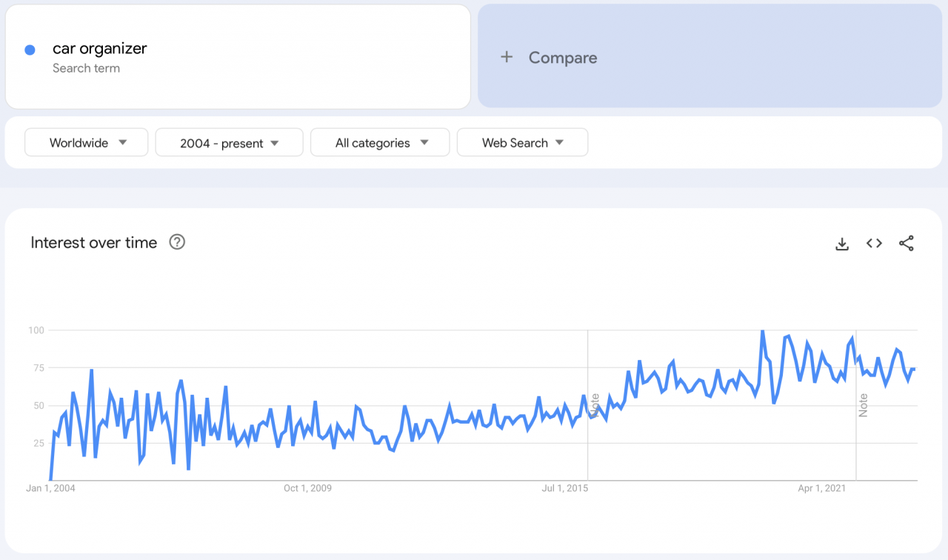Share the Interest over time chart

907,243
